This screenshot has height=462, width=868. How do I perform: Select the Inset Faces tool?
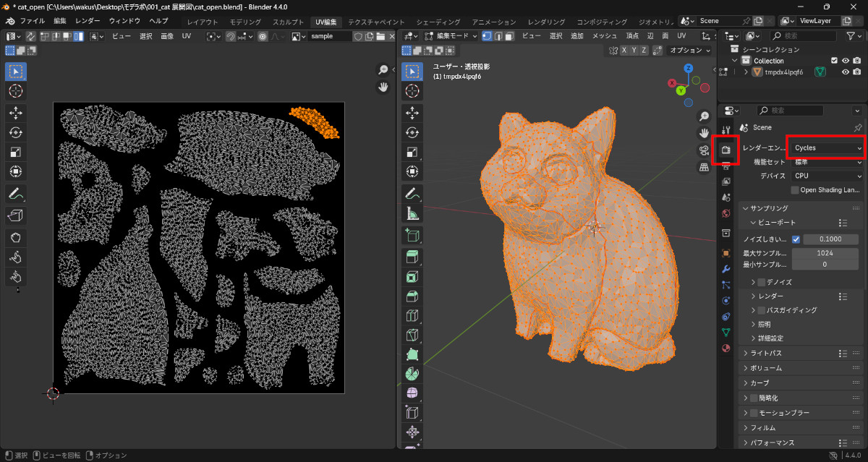(412, 277)
